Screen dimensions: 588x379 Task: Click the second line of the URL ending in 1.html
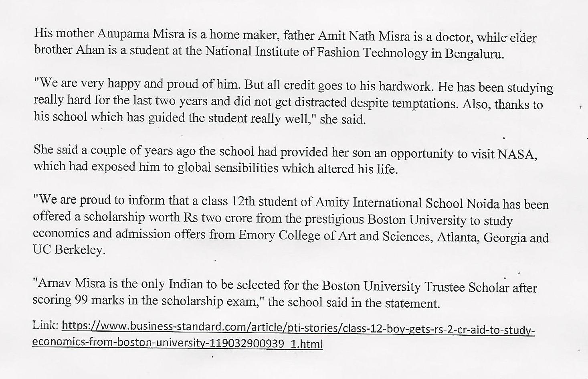click(177, 343)
